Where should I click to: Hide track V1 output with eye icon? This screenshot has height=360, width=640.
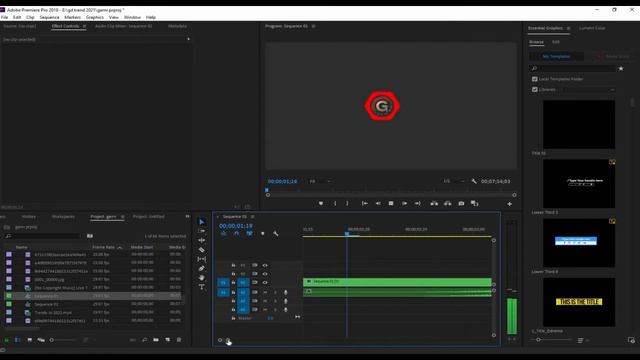pyautogui.click(x=265, y=282)
